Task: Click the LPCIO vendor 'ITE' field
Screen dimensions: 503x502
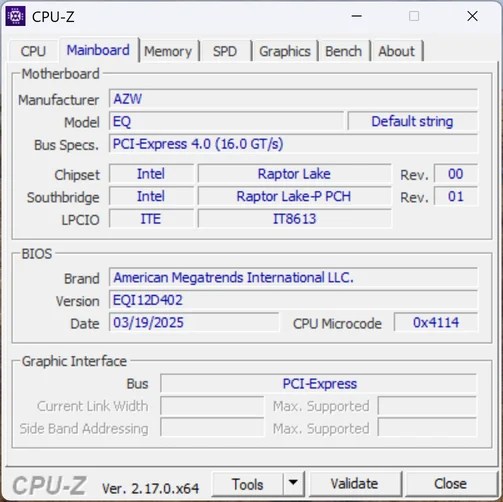Action: (151, 219)
